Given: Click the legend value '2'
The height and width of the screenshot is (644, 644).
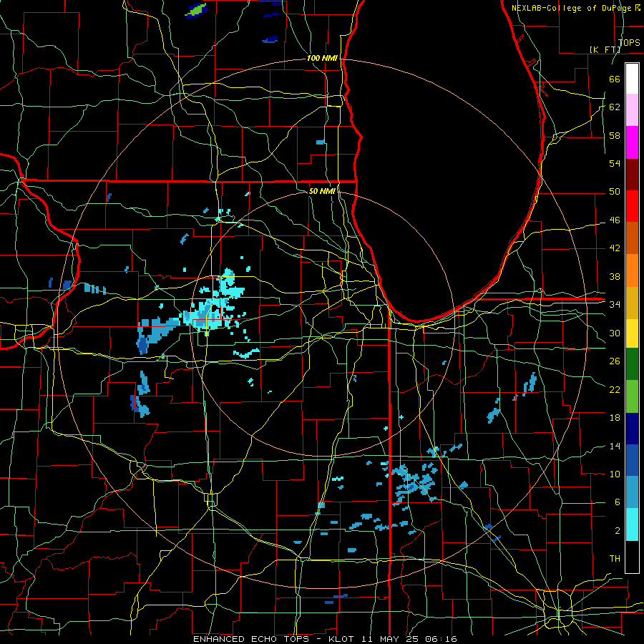Looking at the screenshot, I should 618,530.
